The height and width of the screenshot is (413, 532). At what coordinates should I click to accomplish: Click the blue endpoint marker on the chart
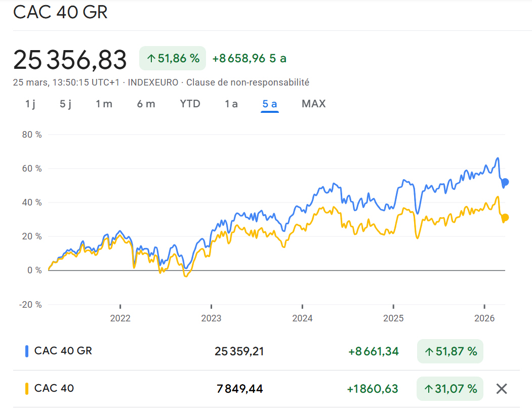pos(504,182)
